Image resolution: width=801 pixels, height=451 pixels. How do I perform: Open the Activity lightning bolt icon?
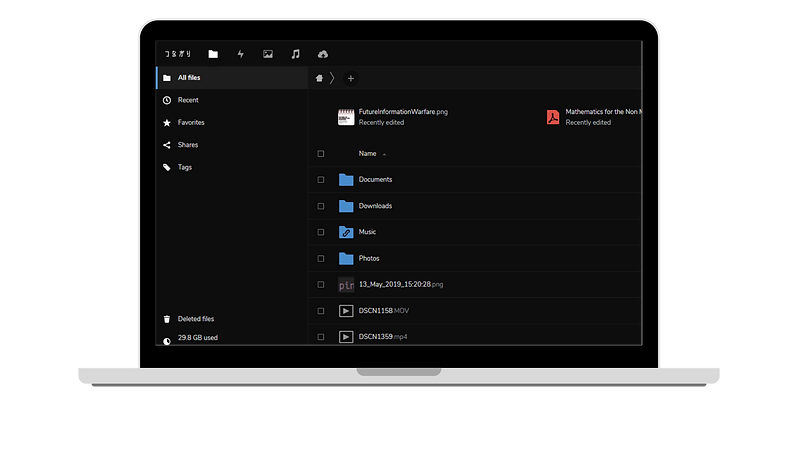[241, 54]
